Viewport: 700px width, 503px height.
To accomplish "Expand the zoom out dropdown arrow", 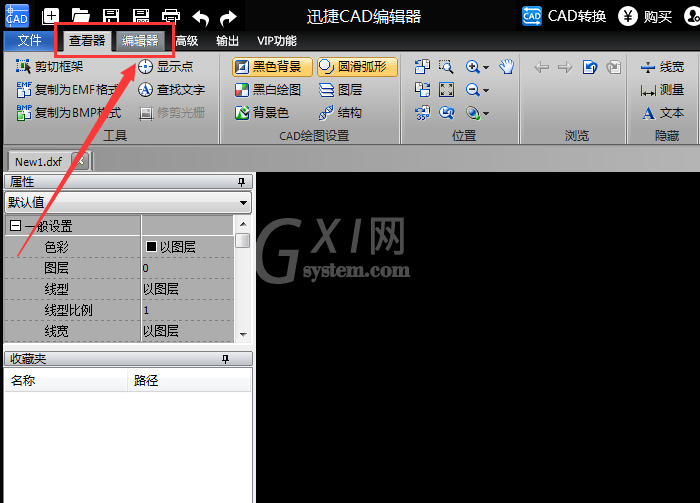I will click(486, 91).
